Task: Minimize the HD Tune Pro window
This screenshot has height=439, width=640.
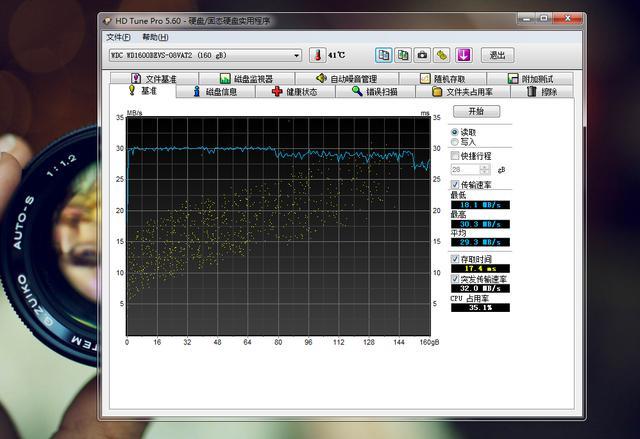Action: 527,18
